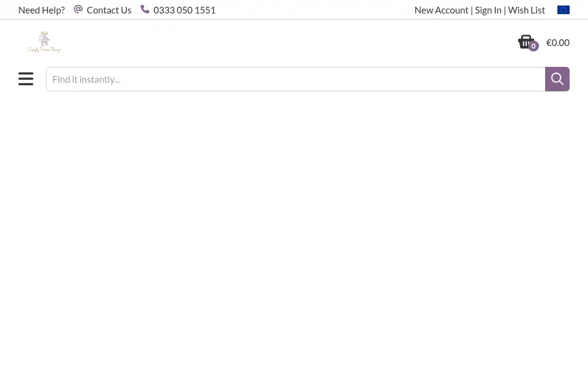The width and height of the screenshot is (588, 368).
Task: Click the @ email icon
Action: click(x=78, y=9)
